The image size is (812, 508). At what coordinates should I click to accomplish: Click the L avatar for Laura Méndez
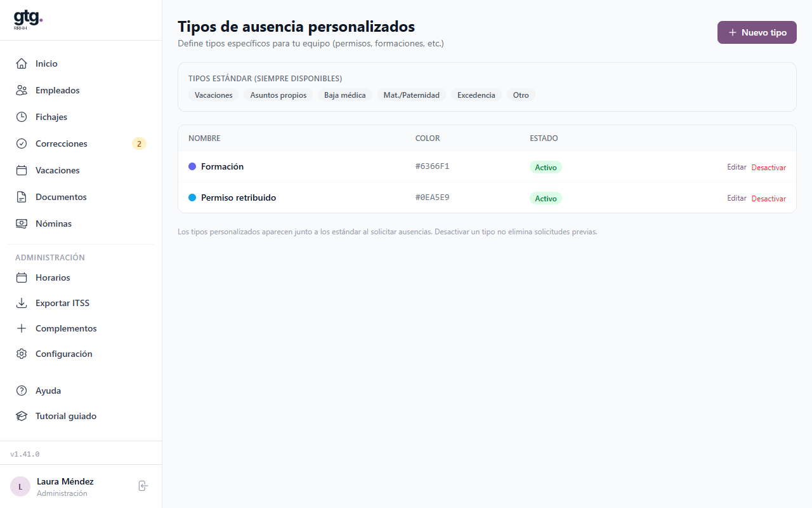[x=20, y=486]
